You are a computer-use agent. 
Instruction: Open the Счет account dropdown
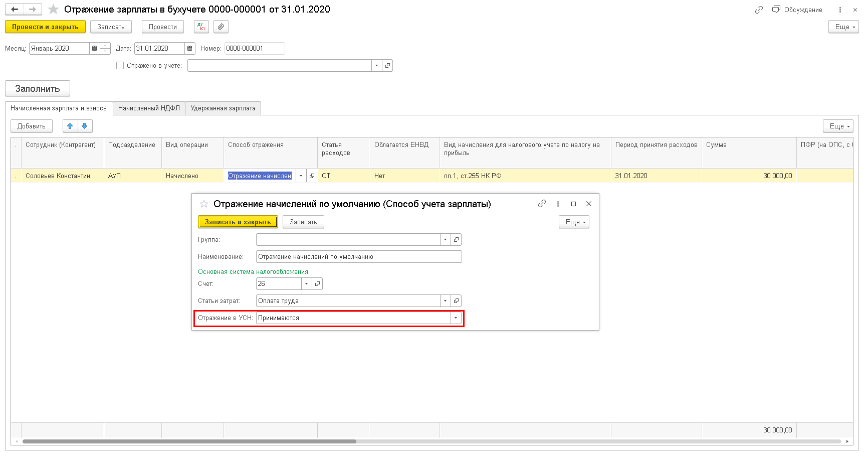pyautogui.click(x=306, y=284)
